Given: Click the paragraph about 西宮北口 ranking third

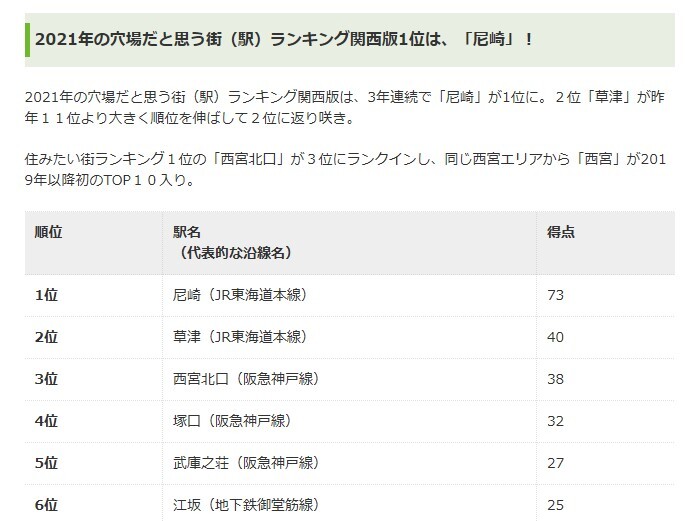Looking at the screenshot, I should (x=345, y=169).
